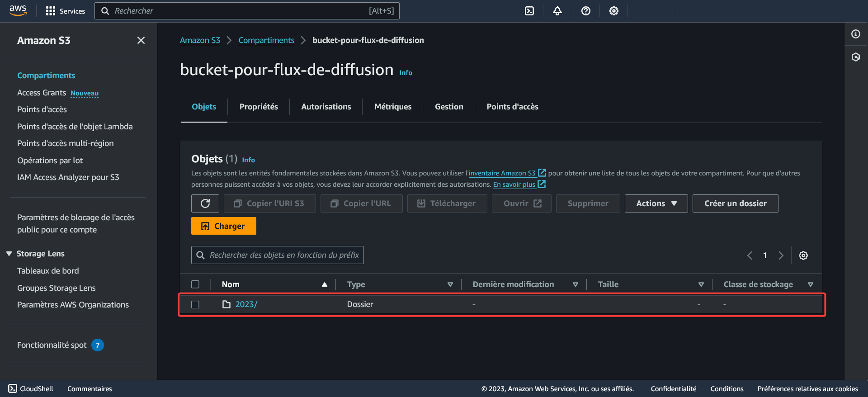Open the help question mark icon
The width and height of the screenshot is (868, 397).
(586, 11)
